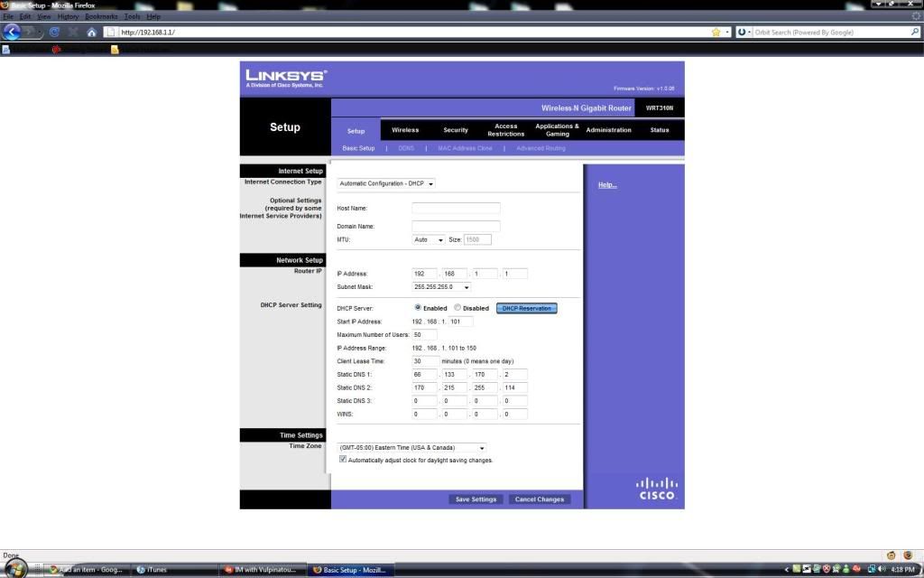Select the DHCP Server Disabled radio button

tap(457, 307)
